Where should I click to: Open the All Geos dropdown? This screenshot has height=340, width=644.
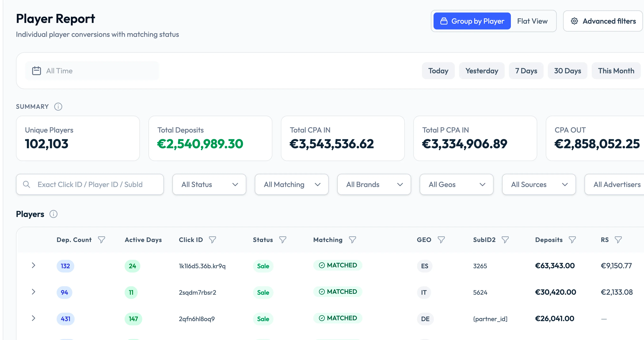[x=457, y=184]
